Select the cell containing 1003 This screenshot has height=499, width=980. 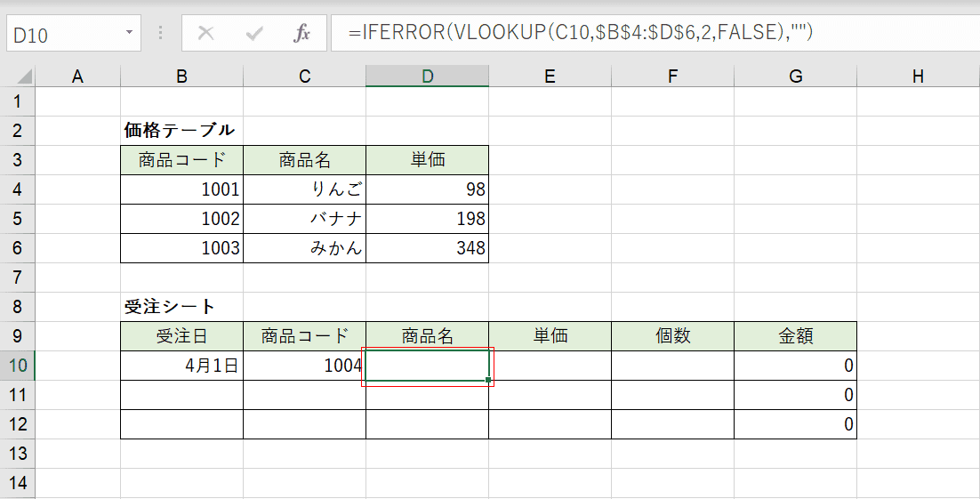tap(181, 247)
